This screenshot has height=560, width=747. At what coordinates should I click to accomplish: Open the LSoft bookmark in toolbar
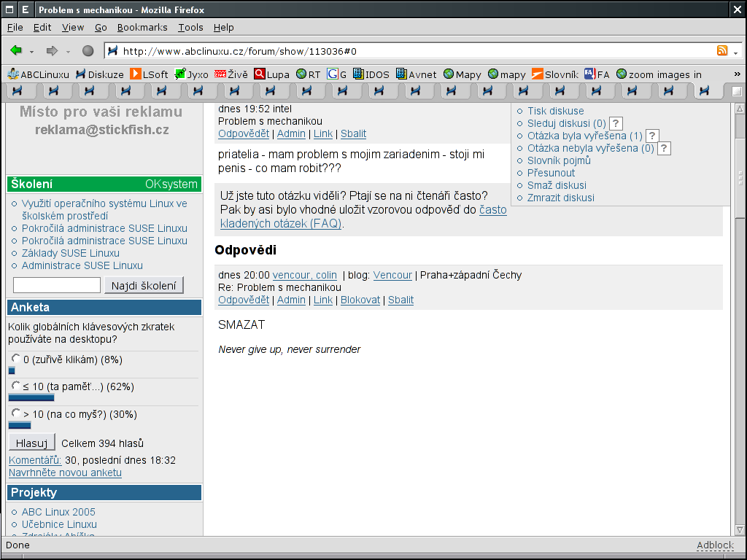149,74
